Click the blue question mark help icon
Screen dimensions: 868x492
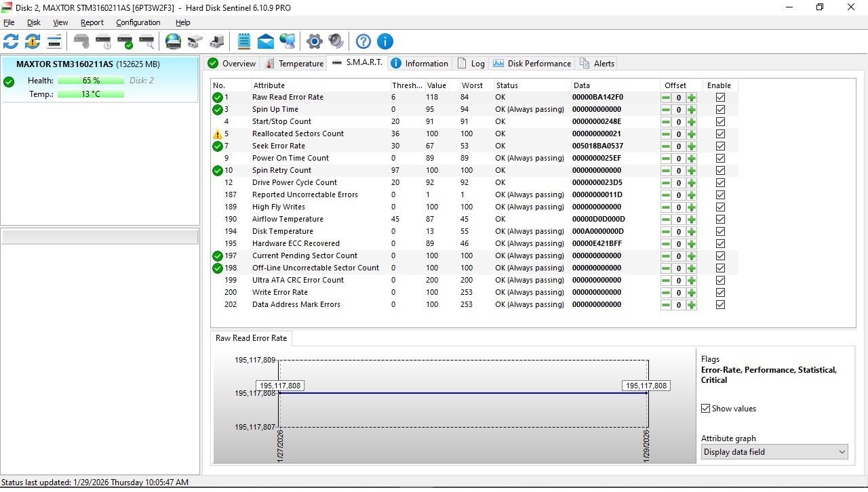[x=363, y=42]
